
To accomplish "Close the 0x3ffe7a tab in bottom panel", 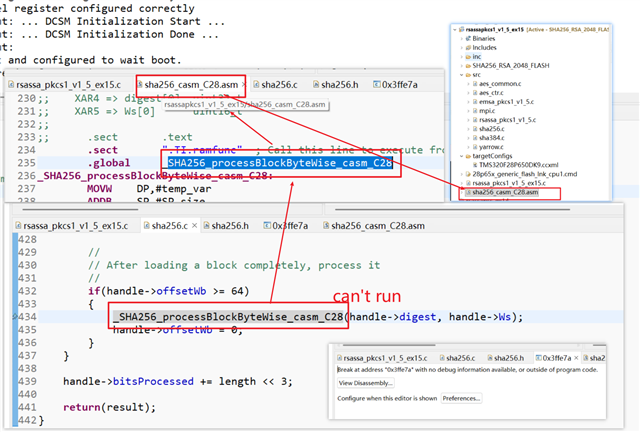I will coord(576,358).
